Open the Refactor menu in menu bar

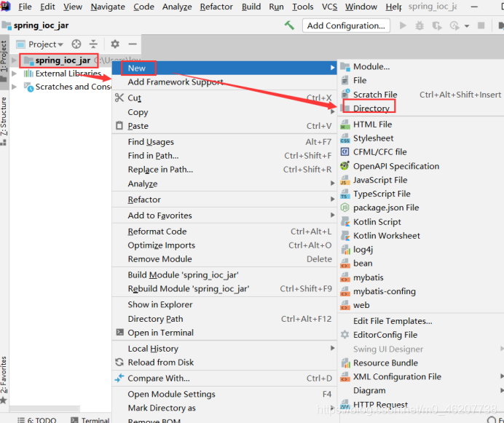[216, 7]
